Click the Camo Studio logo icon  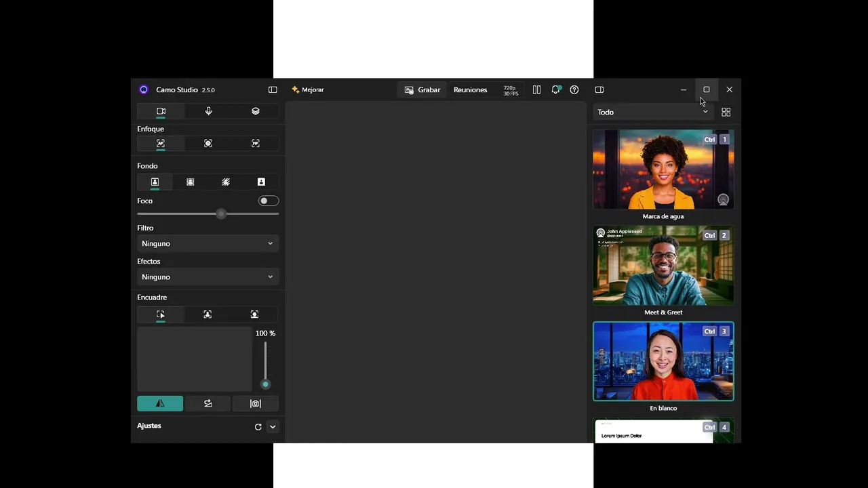point(144,89)
